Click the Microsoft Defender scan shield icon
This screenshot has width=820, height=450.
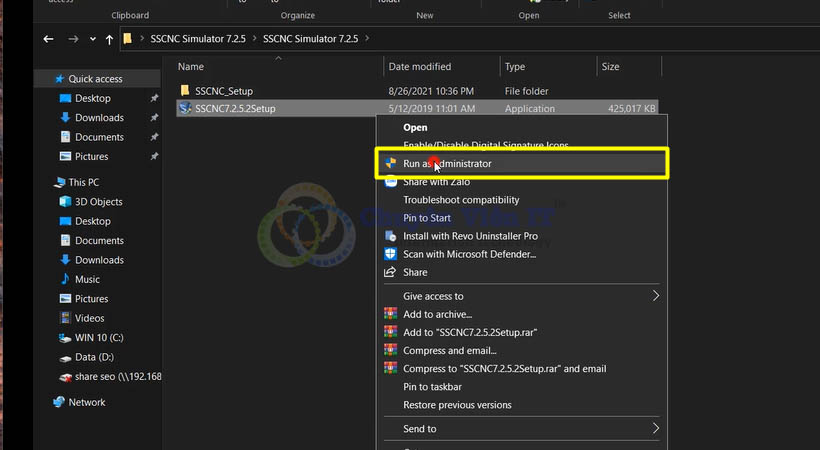390,254
